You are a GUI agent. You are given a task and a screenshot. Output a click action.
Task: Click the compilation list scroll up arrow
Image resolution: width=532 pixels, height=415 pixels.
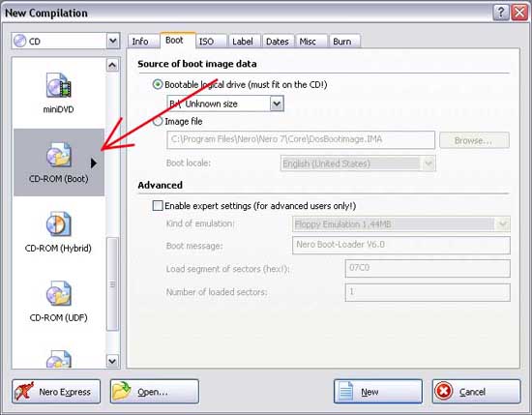[112, 65]
